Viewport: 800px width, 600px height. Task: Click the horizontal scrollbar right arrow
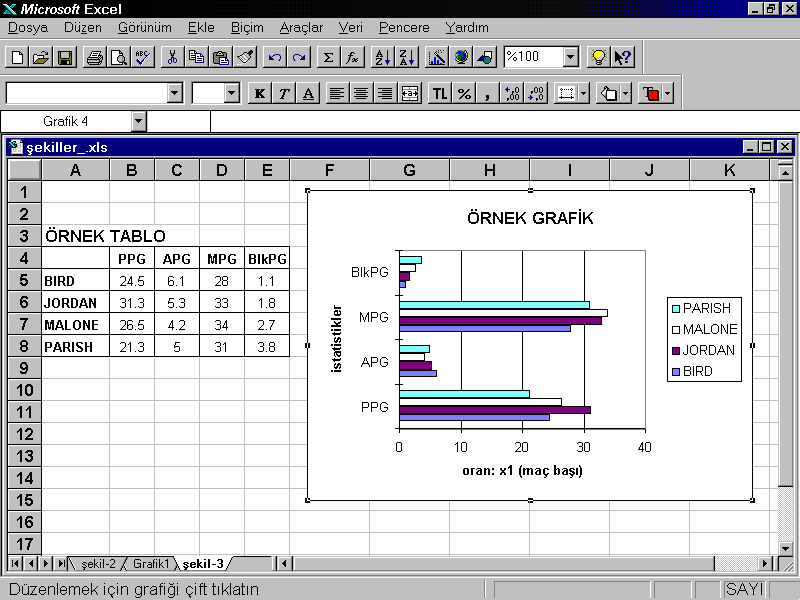(x=765, y=564)
